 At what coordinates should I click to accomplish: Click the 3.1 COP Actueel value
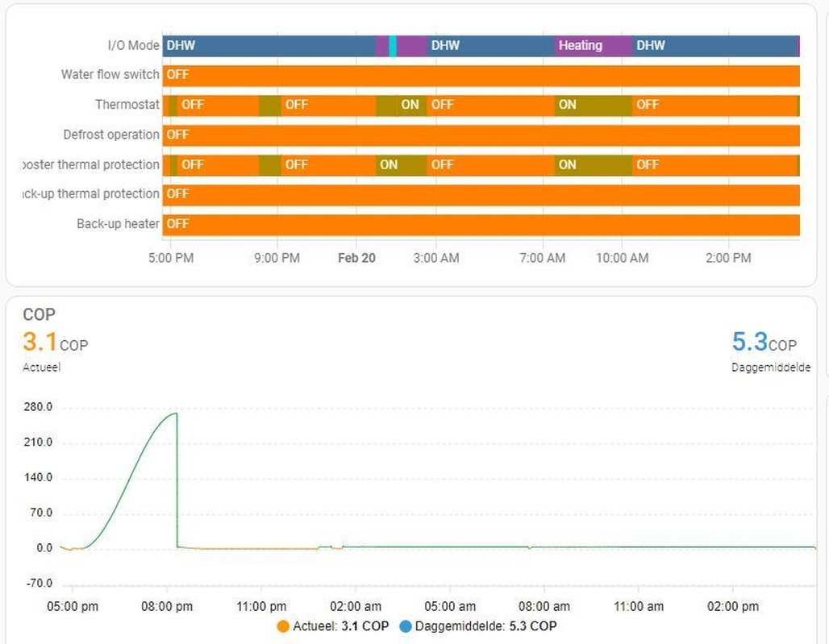(55, 343)
